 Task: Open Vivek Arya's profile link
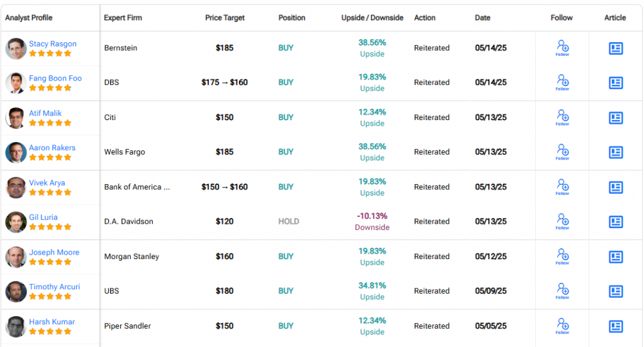tap(47, 183)
